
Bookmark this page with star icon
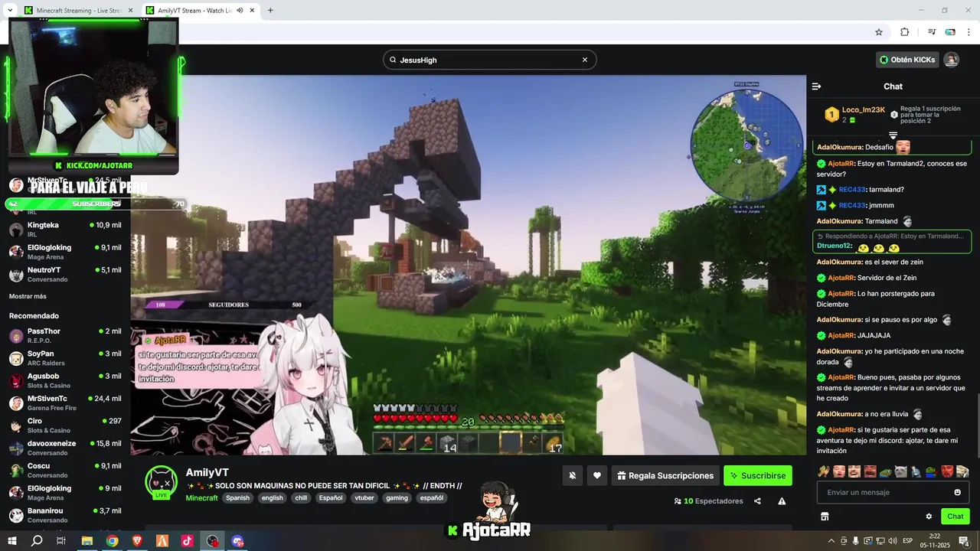[879, 32]
